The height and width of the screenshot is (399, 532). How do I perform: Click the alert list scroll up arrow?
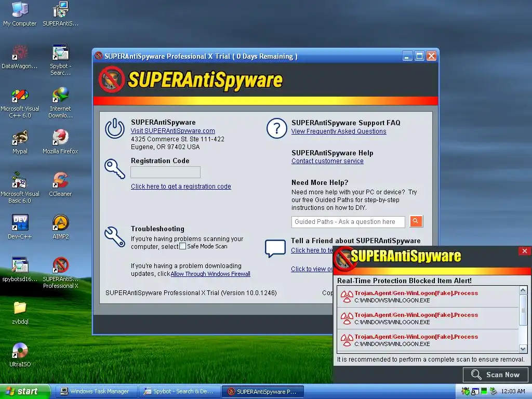pyautogui.click(x=523, y=290)
